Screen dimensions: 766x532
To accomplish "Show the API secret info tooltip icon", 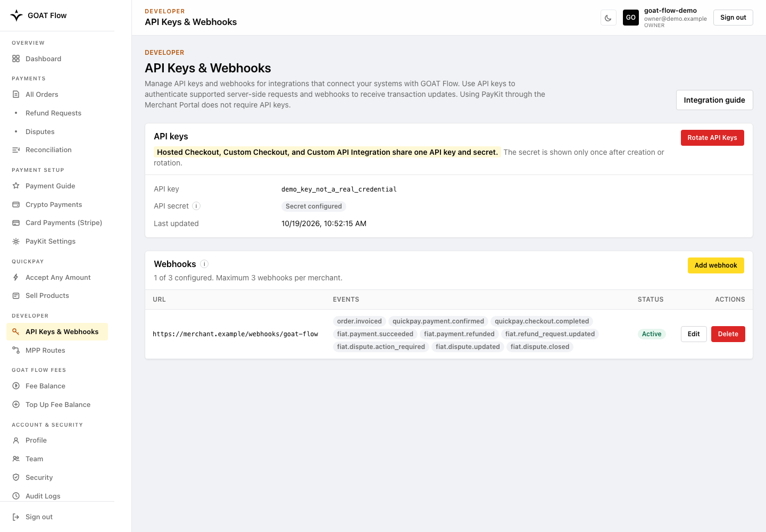I will [x=196, y=206].
